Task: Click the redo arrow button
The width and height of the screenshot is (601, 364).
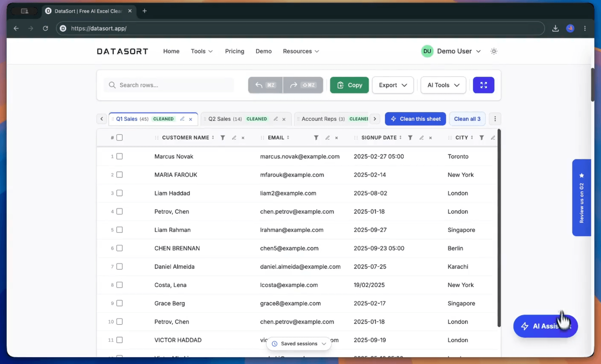Action: coord(303,85)
